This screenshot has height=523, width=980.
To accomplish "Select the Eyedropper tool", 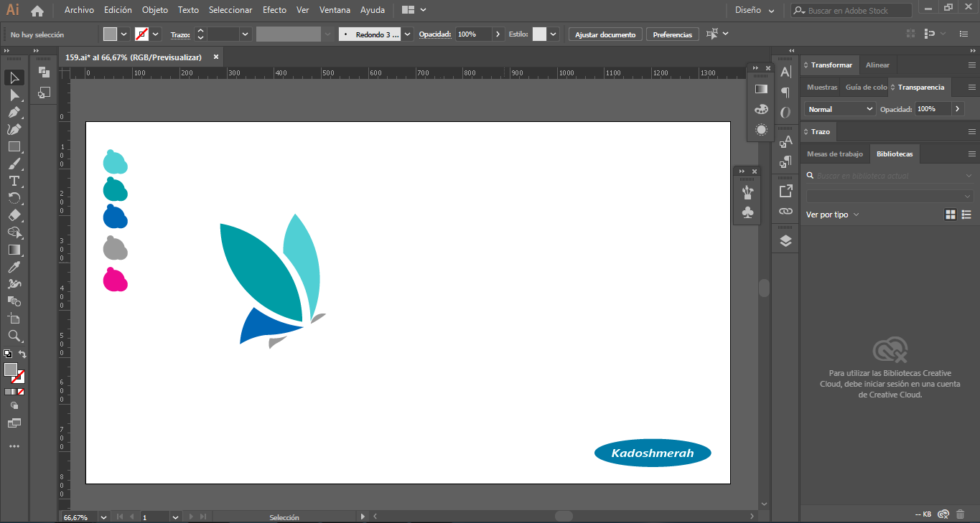I will tap(14, 267).
